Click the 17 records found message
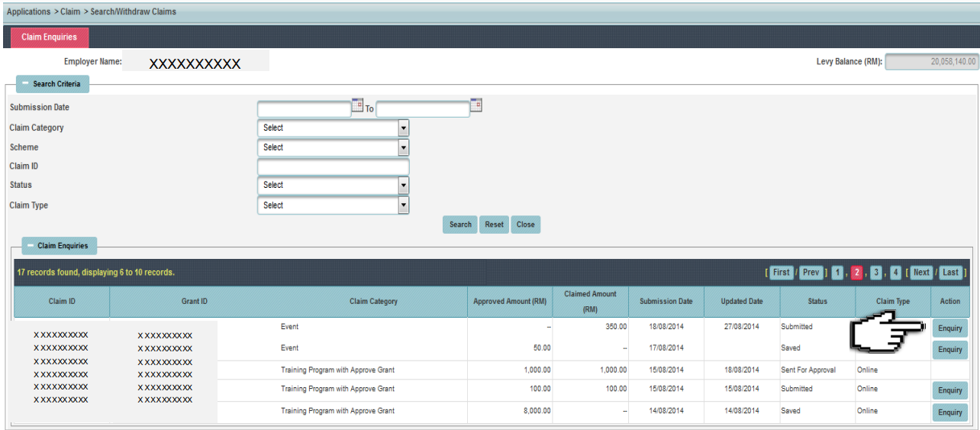 (95, 273)
